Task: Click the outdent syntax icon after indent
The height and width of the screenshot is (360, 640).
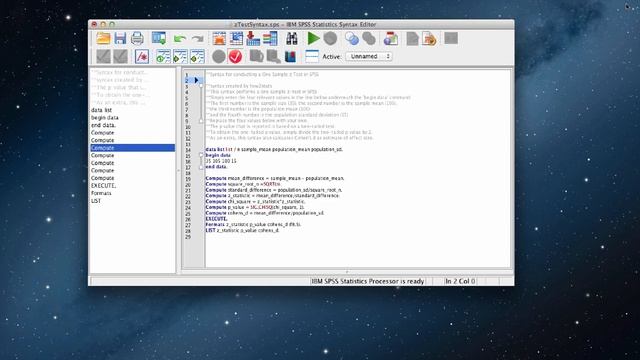Action: [180, 56]
